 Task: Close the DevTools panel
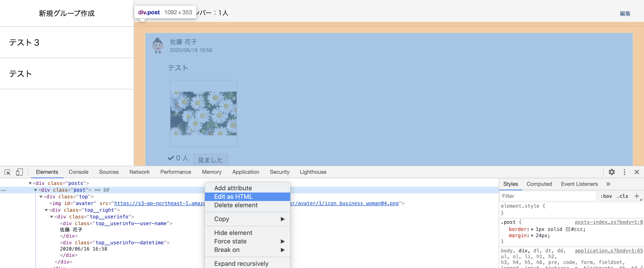[x=636, y=172]
